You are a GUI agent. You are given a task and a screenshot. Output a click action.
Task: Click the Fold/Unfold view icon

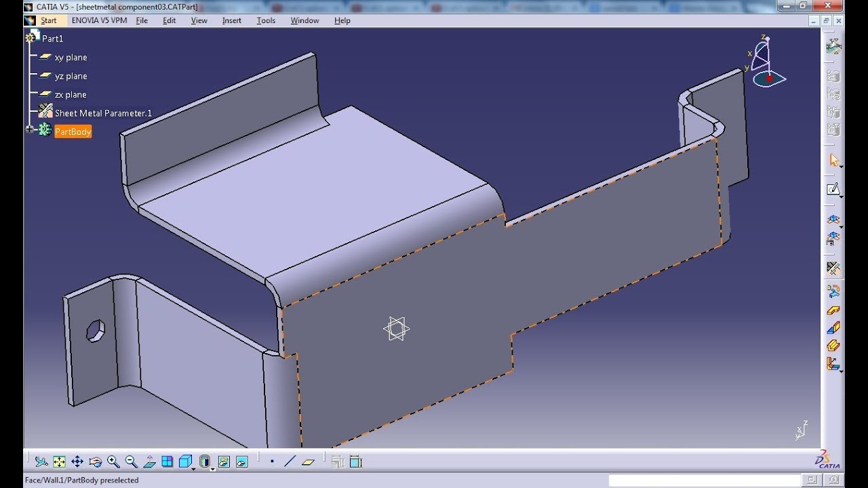click(833, 220)
